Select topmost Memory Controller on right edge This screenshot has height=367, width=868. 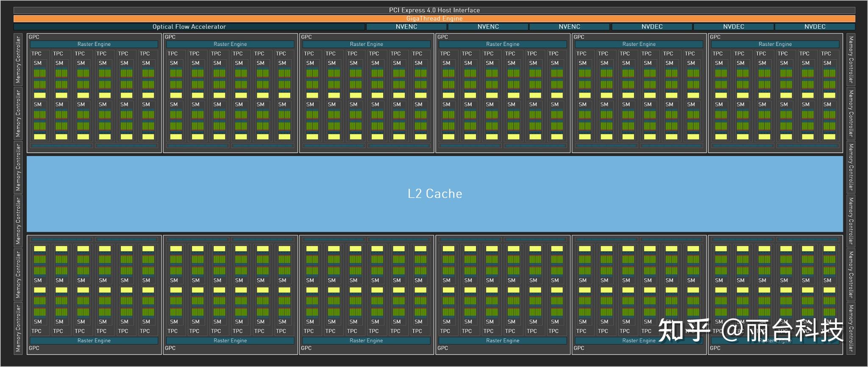[x=851, y=59]
